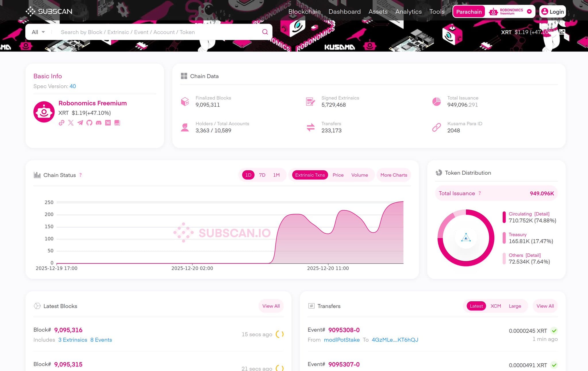The width and height of the screenshot is (588, 371).
Task: Click the X (Twitter) icon under Basic Info
Action: point(71,123)
